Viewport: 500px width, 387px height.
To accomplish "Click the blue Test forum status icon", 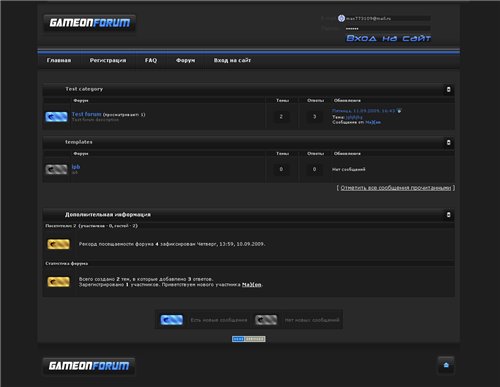I will pyautogui.click(x=56, y=117).
